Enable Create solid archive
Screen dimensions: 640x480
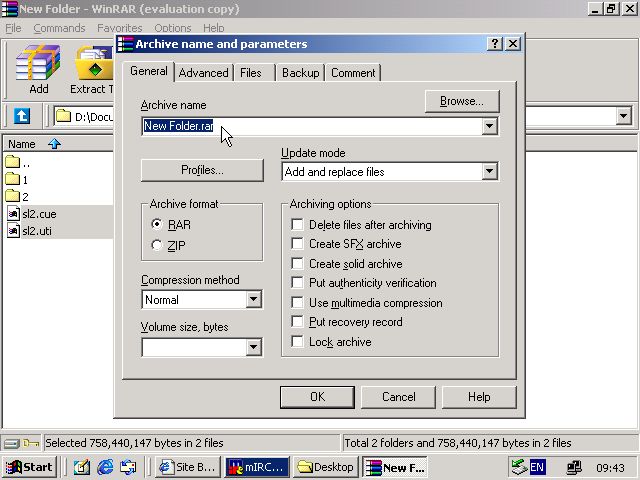(x=298, y=263)
